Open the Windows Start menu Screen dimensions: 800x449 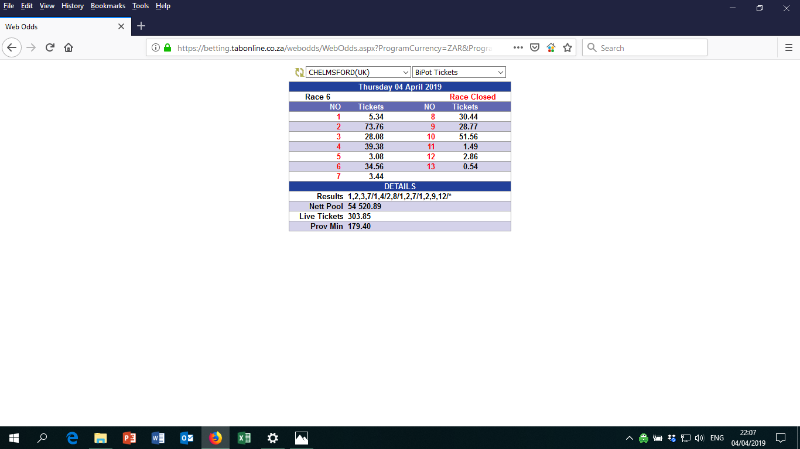tap(14, 438)
